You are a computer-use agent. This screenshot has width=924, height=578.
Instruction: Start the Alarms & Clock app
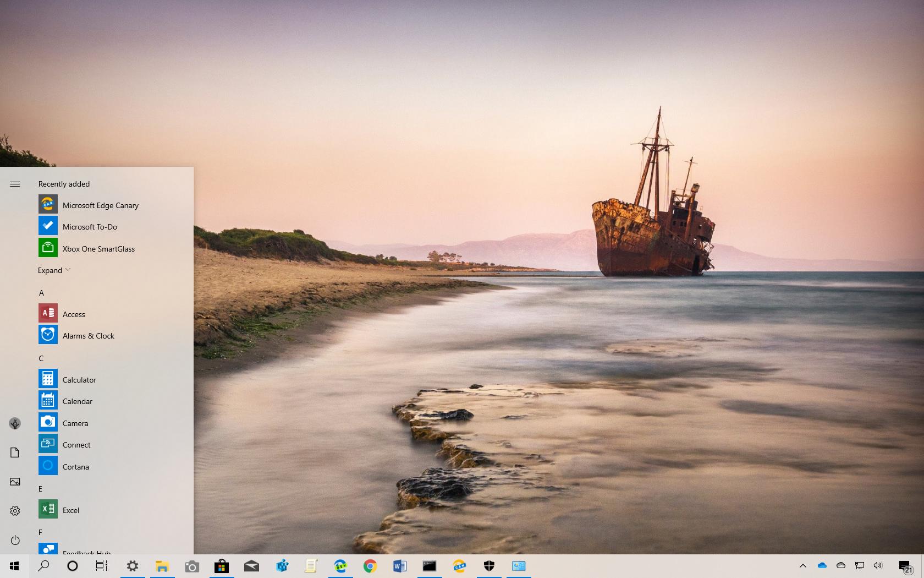click(89, 335)
